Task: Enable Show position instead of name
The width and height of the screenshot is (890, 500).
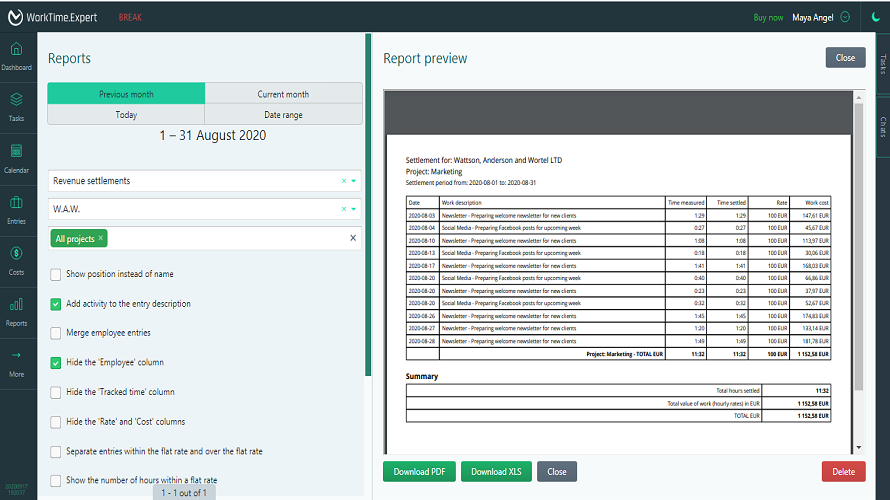Action: [56, 274]
